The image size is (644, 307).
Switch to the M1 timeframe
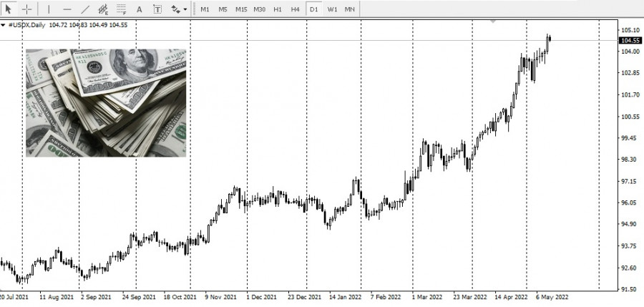205,9
